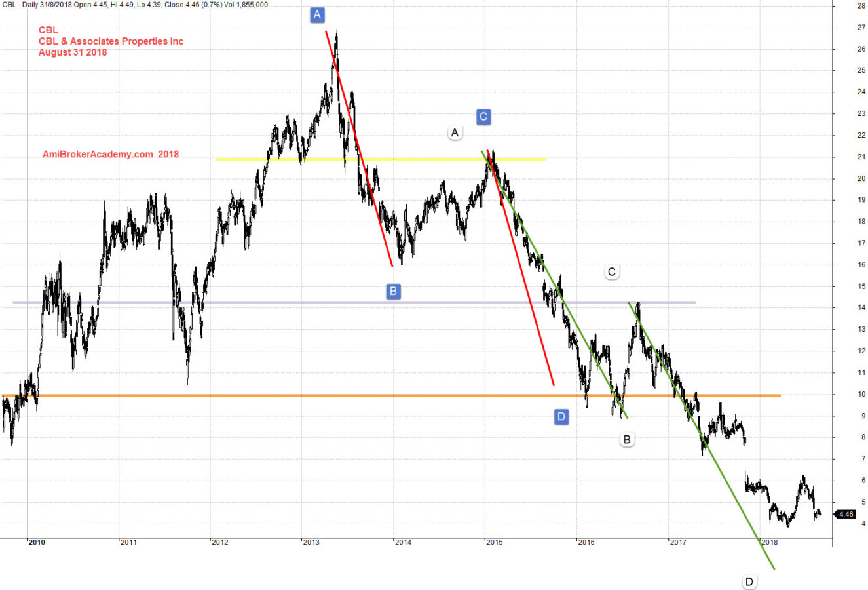This screenshot has height=590, width=868.
Task: Click the 4.46 current price tag
Action: coord(845,515)
